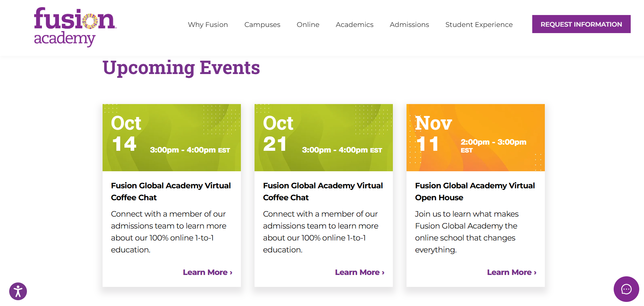The image size is (644, 306).
Task: Select the Oct 14 Coffee Chat title
Action: (x=171, y=191)
